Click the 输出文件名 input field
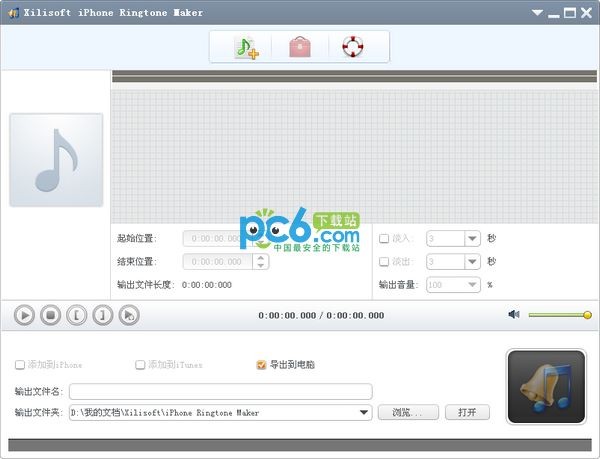This screenshot has width=600, height=459. pyautogui.click(x=220, y=391)
